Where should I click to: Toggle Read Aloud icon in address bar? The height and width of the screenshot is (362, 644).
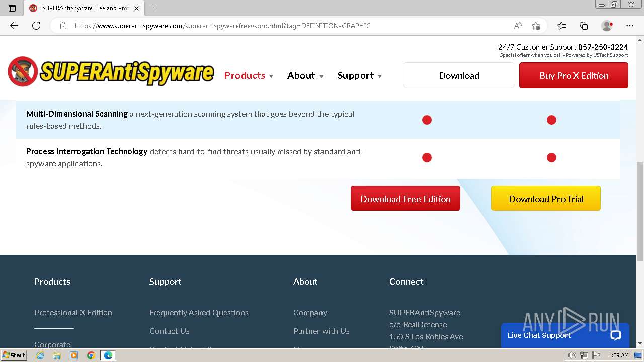point(518,26)
